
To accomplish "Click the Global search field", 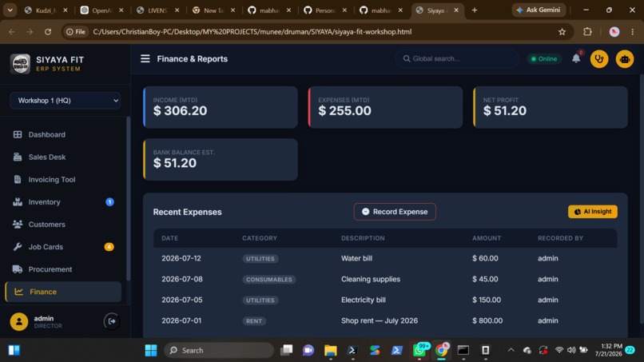I will pyautogui.click(x=457, y=59).
